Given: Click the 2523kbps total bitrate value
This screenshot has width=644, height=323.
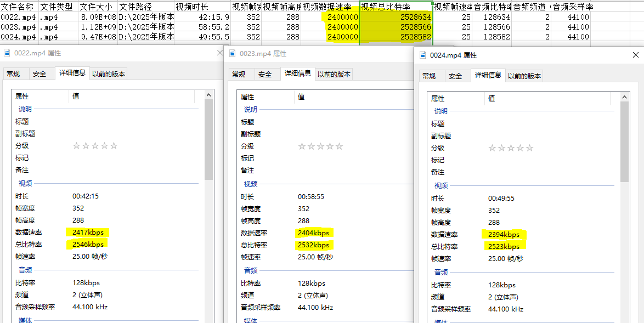Looking at the screenshot, I should tap(504, 247).
